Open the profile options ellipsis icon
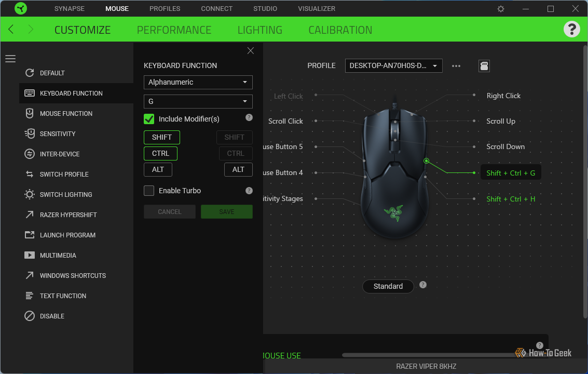Screen dimensions: 588x374 (x=456, y=66)
